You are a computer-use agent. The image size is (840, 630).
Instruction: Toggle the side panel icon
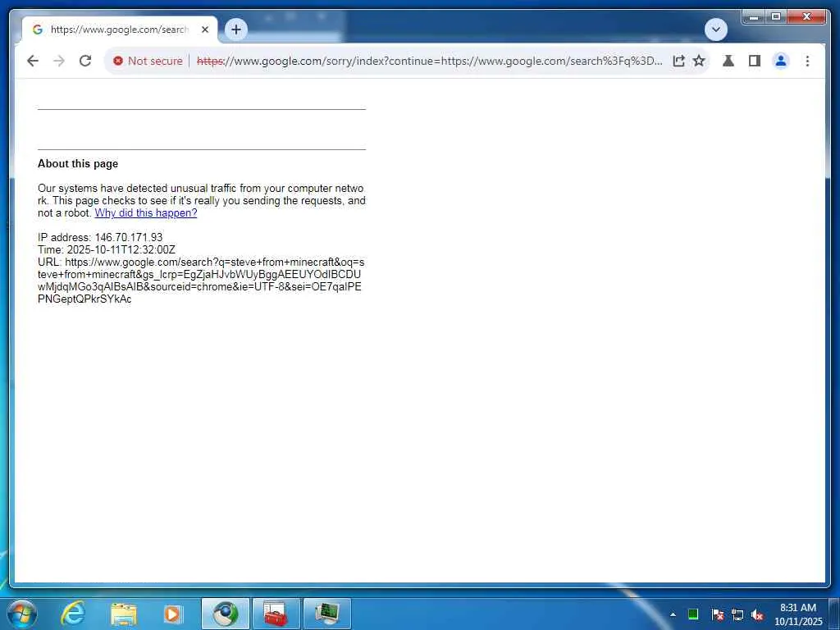click(755, 61)
